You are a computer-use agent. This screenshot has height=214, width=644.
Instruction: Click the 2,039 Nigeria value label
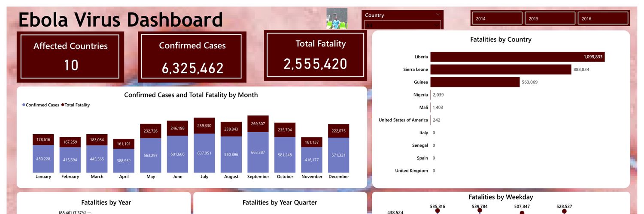[x=438, y=95]
